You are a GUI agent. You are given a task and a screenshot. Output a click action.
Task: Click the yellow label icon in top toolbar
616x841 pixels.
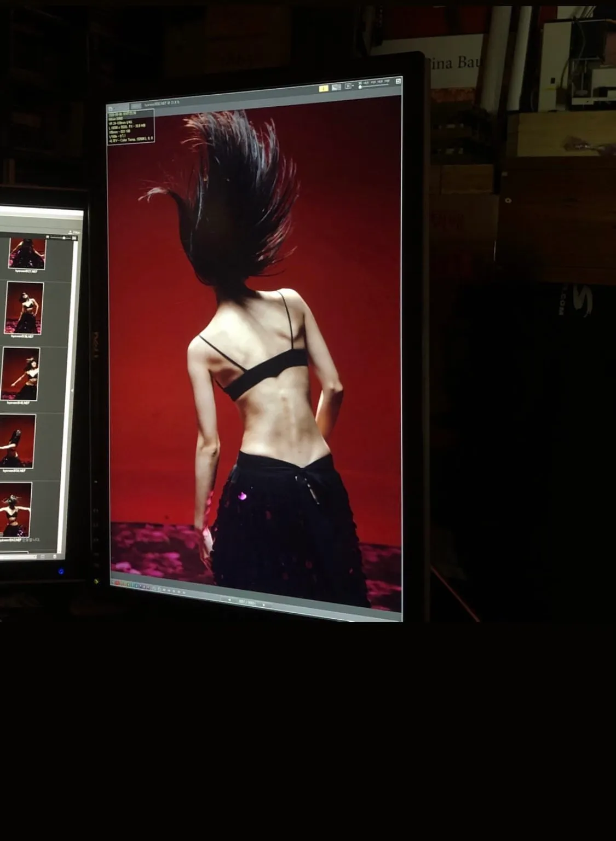pyautogui.click(x=324, y=88)
